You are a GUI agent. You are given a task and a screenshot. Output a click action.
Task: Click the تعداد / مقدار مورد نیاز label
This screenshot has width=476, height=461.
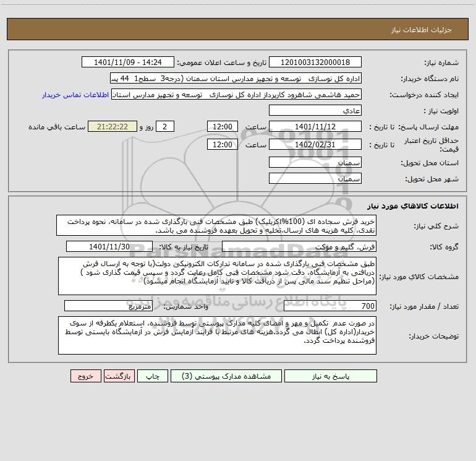pos(424,306)
